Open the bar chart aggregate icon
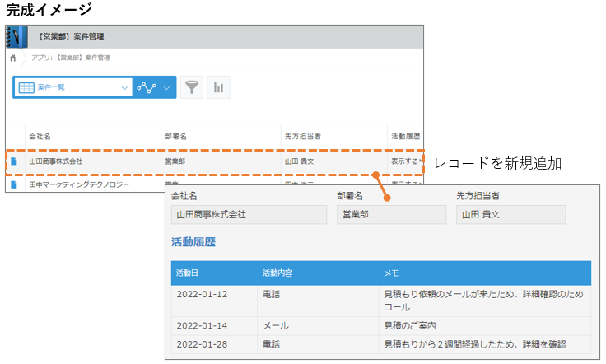 219,87
